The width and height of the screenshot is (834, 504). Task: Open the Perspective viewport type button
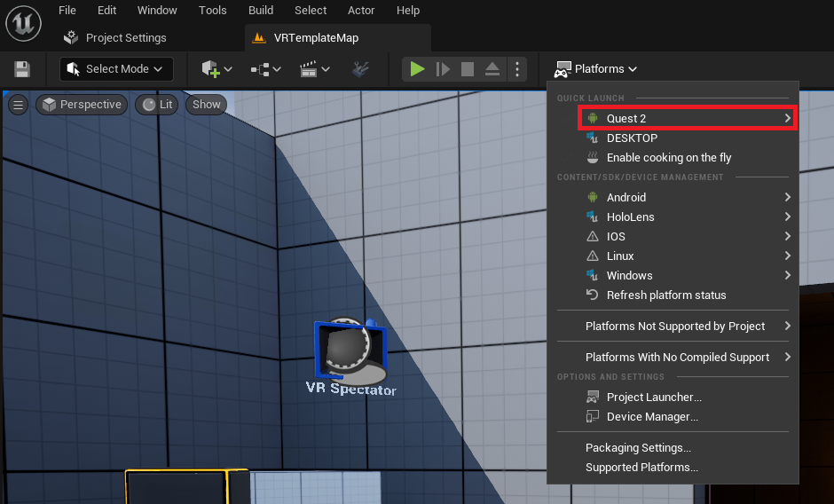coord(82,105)
